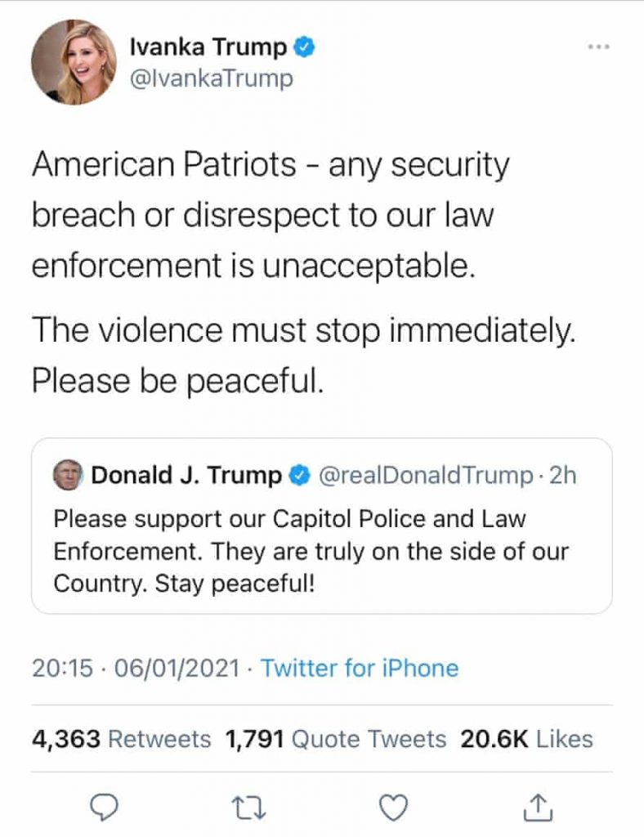This screenshot has height=837, width=644.
Task: Open the @realDonaldTrump handle link
Action: pyautogui.click(x=424, y=476)
